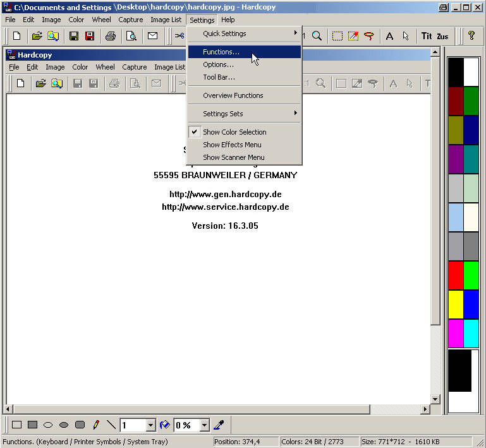
Task: Click the selection with red marker icon
Action: tap(353, 36)
